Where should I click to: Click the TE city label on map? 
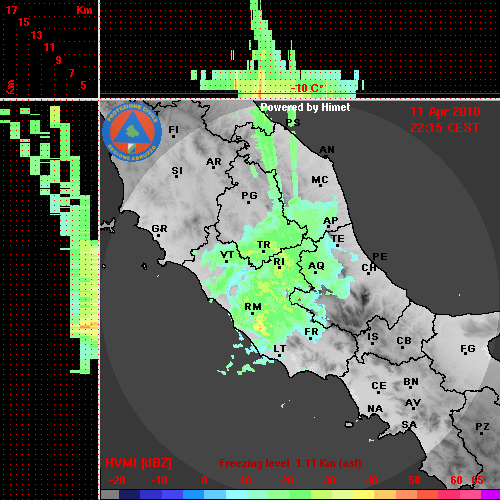(x=338, y=239)
